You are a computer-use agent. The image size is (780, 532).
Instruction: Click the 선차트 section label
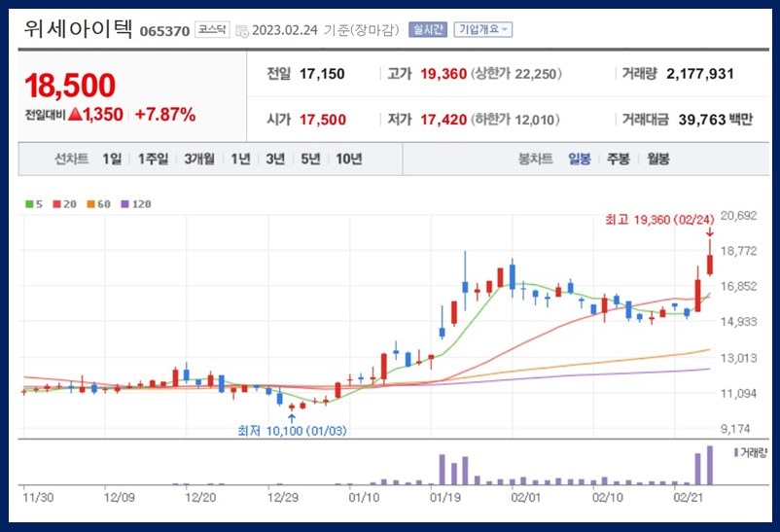click(x=72, y=159)
